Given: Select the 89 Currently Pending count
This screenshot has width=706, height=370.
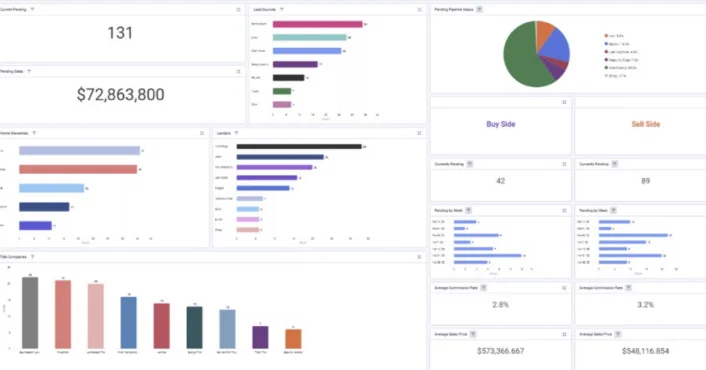Looking at the screenshot, I should point(646,181).
